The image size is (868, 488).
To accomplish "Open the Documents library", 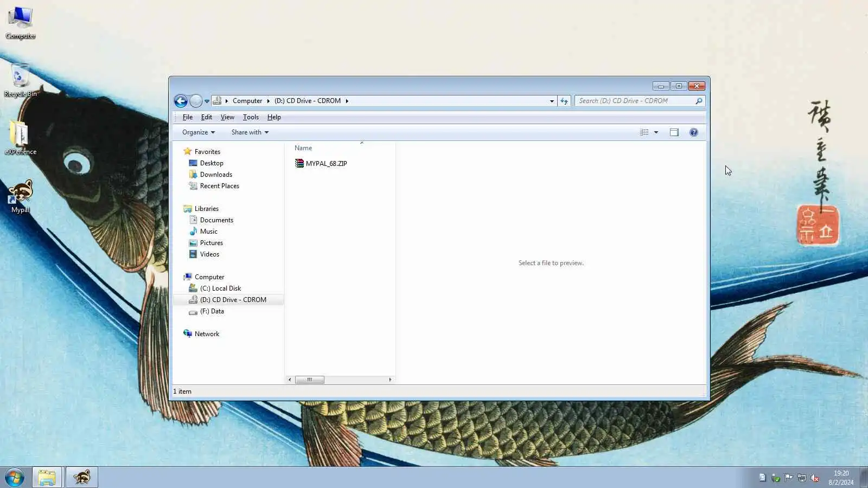I will click(216, 220).
